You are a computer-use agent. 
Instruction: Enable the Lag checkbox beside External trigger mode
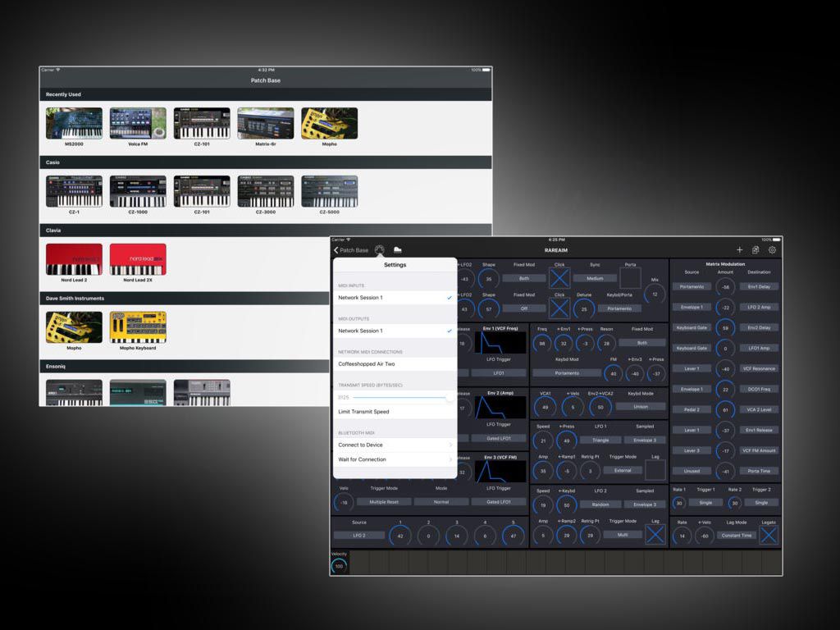[x=655, y=470]
